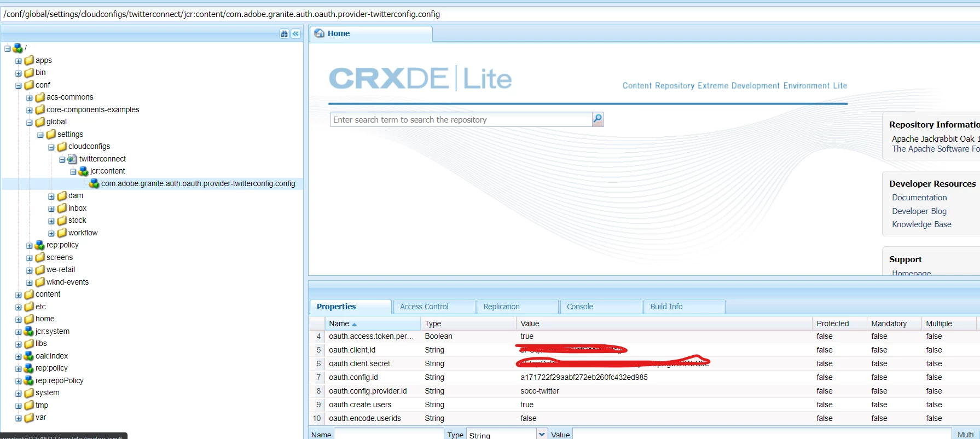Screen dimensions: 980x439
Task: Click the we-retail folder icon
Action: [x=40, y=269]
